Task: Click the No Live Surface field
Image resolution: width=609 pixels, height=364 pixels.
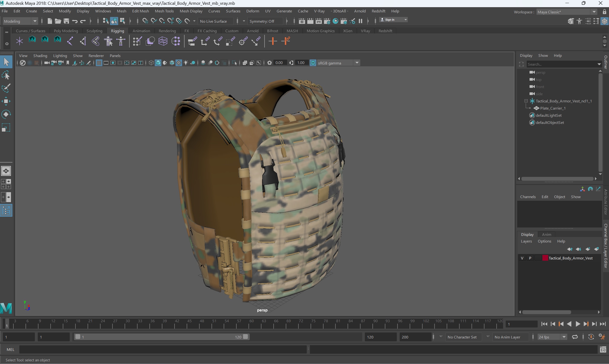Action: [x=216, y=21]
